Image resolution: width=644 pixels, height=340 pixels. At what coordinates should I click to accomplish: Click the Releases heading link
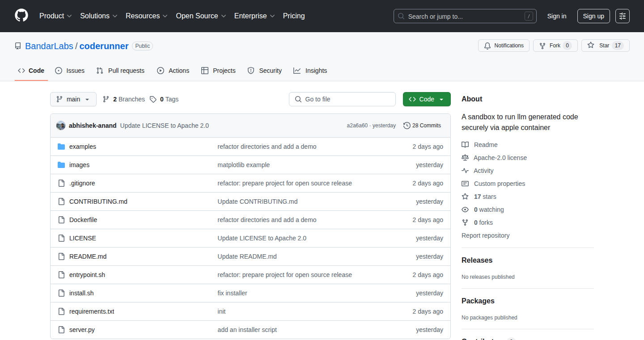477,260
